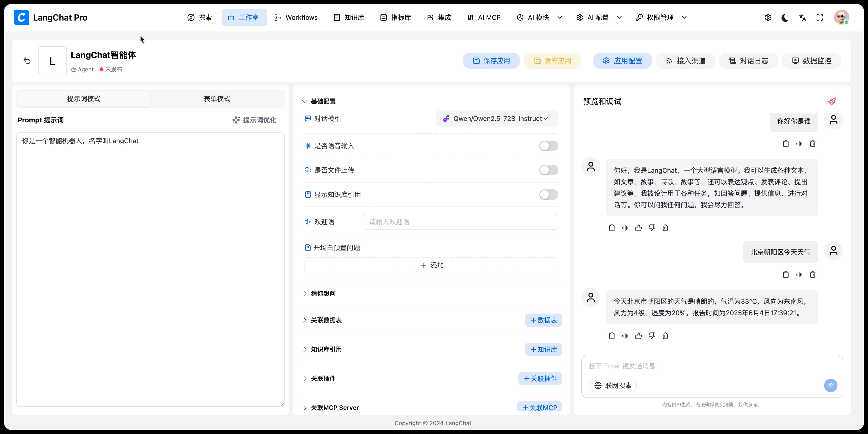Click the +知识库 button
The image size is (868, 434).
(x=544, y=349)
